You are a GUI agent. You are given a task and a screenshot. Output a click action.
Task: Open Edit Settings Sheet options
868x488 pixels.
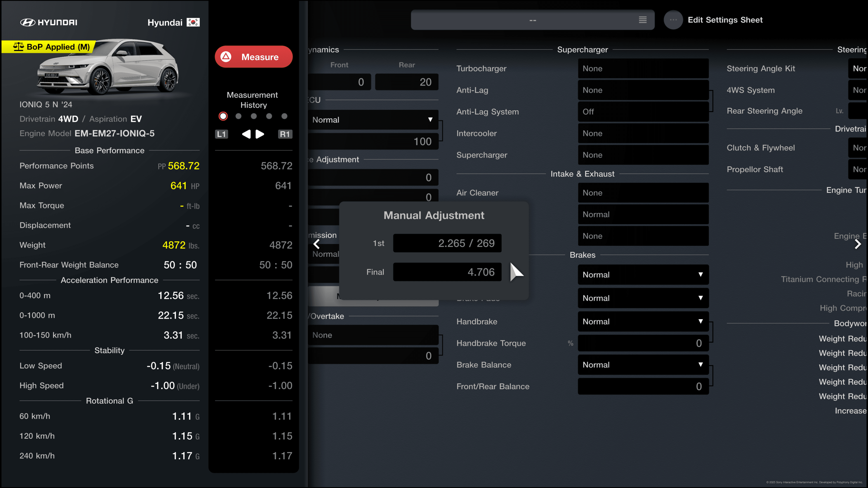coord(725,20)
